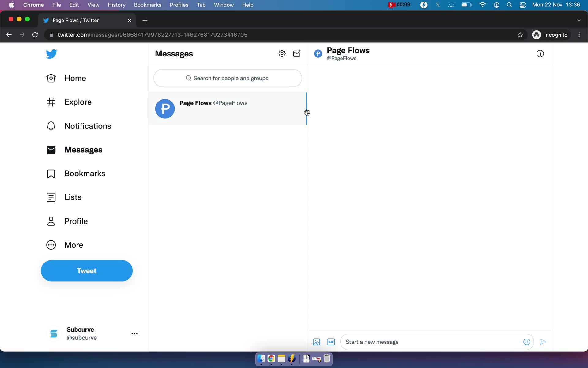Open Chrome from the Dock
This screenshot has width=588, height=368.
point(271,358)
